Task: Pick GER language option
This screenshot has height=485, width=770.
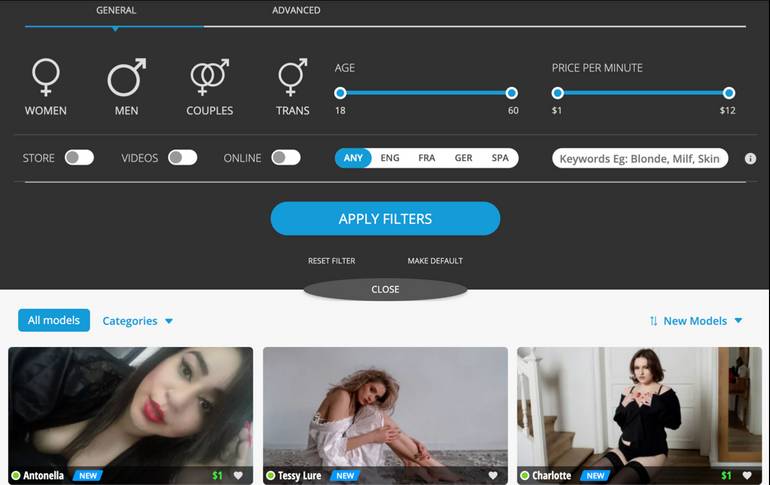Action: click(463, 158)
